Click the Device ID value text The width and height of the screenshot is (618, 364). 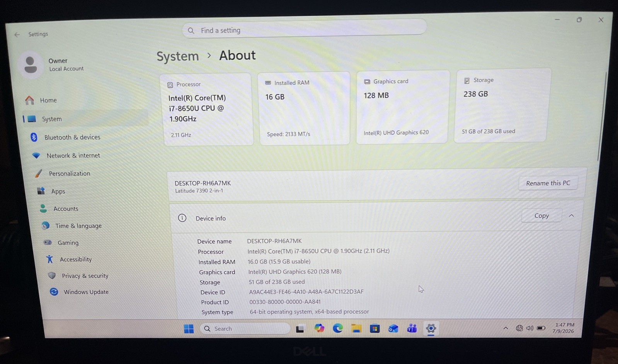tap(306, 291)
